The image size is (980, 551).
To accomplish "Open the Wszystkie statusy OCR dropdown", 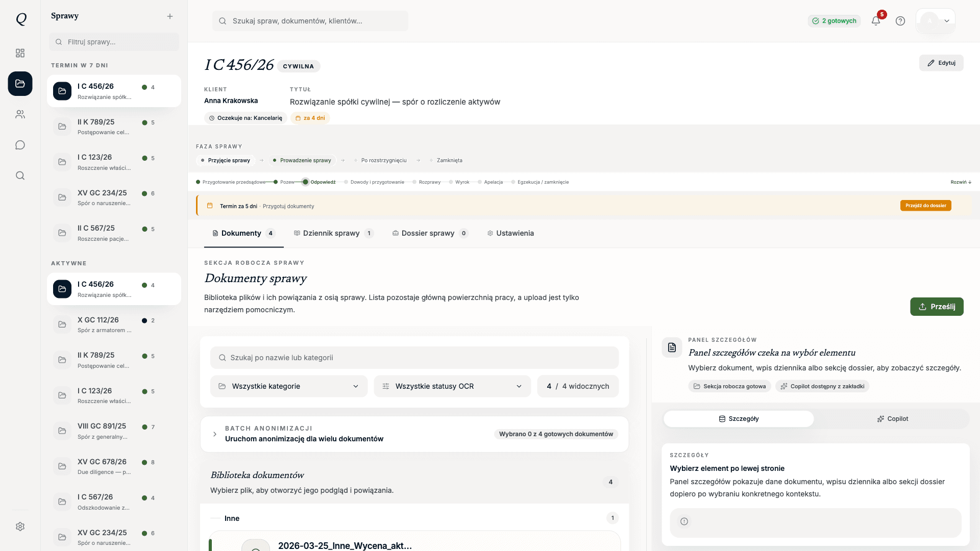I will tap(452, 386).
